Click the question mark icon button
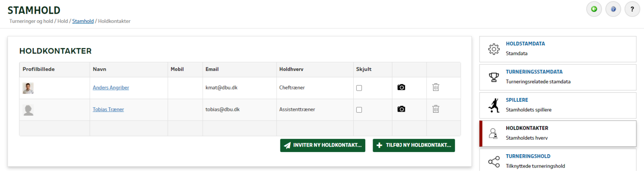 pyautogui.click(x=632, y=9)
